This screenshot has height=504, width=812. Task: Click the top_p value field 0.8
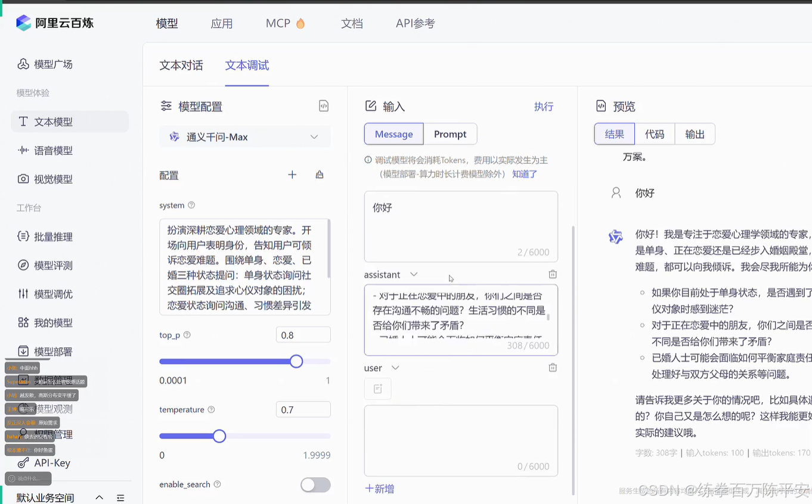pyautogui.click(x=303, y=335)
